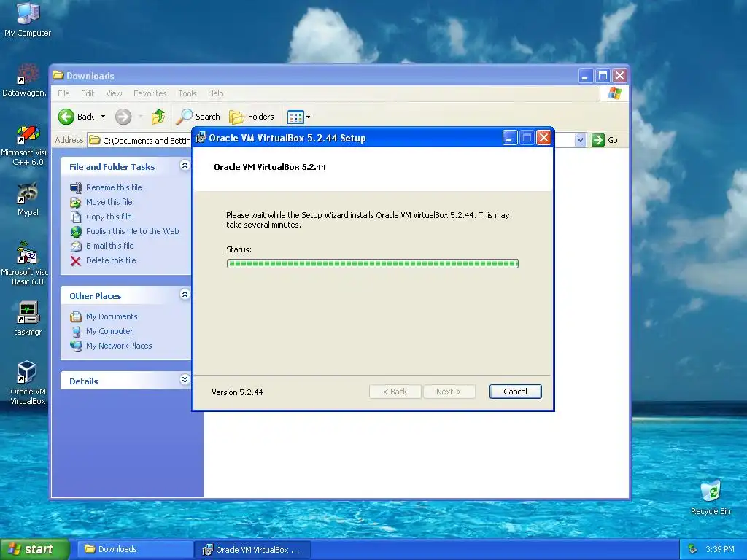Click Downloads window title folder icon
Image resolution: width=747 pixels, height=560 pixels.
[58, 75]
